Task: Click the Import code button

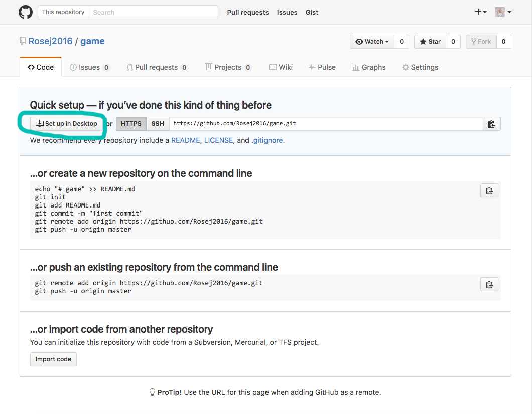Action: coord(53,359)
